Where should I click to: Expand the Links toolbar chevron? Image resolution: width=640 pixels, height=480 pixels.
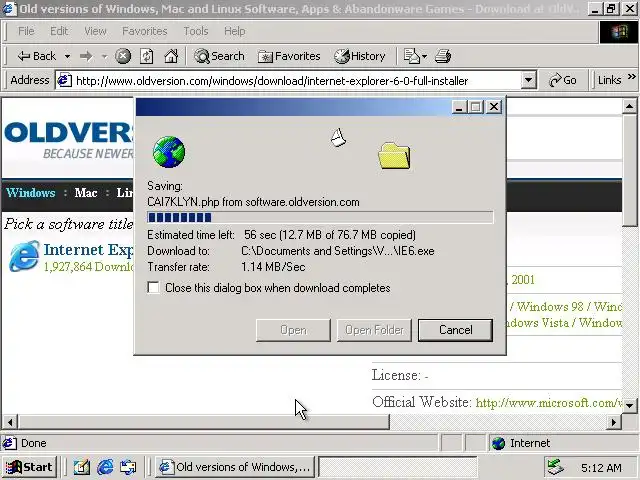pos(631,77)
